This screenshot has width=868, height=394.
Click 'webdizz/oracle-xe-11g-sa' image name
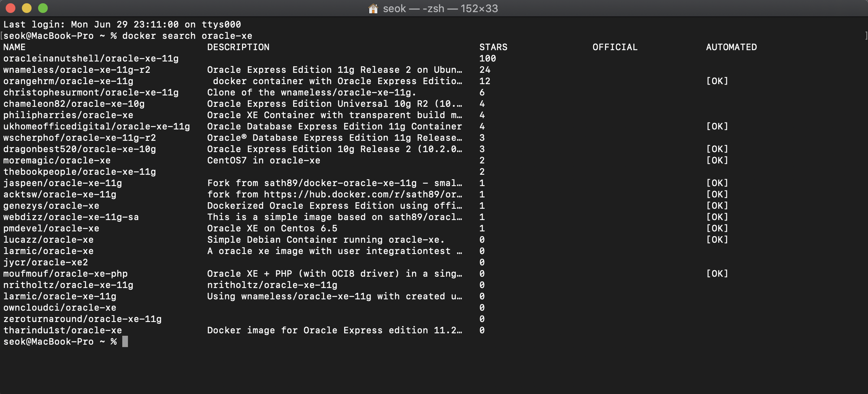click(71, 217)
